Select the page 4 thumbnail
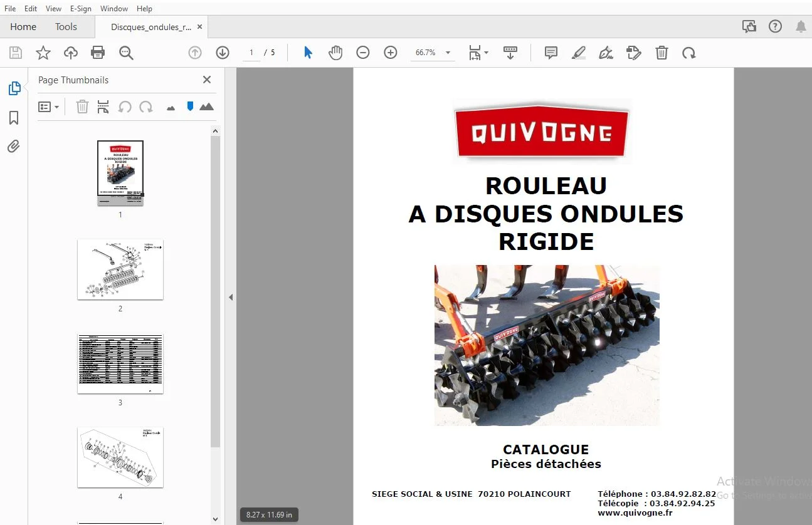The height and width of the screenshot is (525, 812). click(120, 457)
